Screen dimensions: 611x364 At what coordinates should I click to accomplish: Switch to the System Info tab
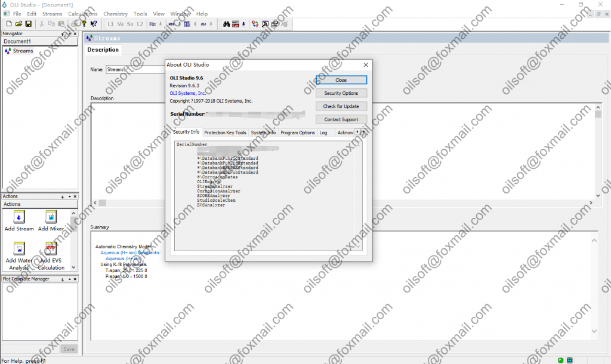coord(263,132)
